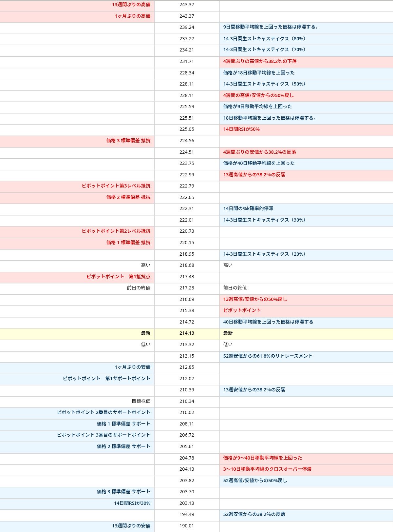Select '9日間移動平均線を上回った価格は停滞する。' row text
The width and height of the screenshot is (393, 532).
(271, 27)
